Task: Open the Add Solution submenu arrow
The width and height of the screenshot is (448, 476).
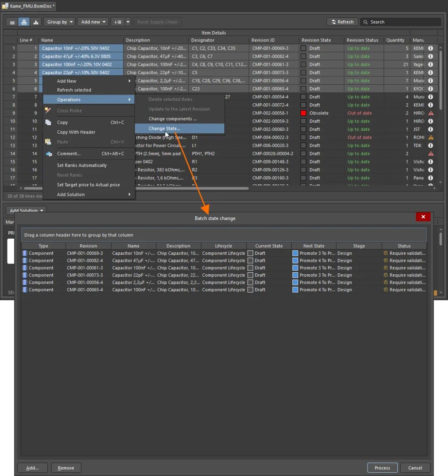Action: click(129, 194)
